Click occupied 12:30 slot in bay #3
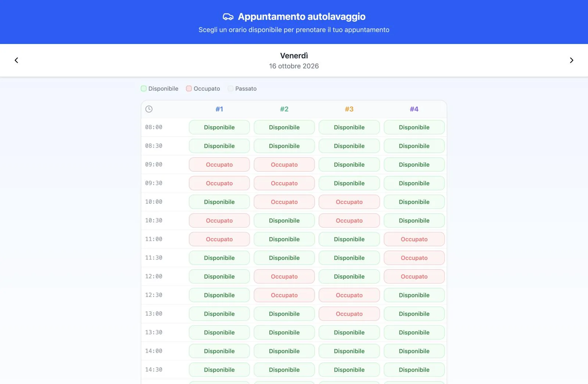This screenshot has height=384, width=588. (349, 295)
